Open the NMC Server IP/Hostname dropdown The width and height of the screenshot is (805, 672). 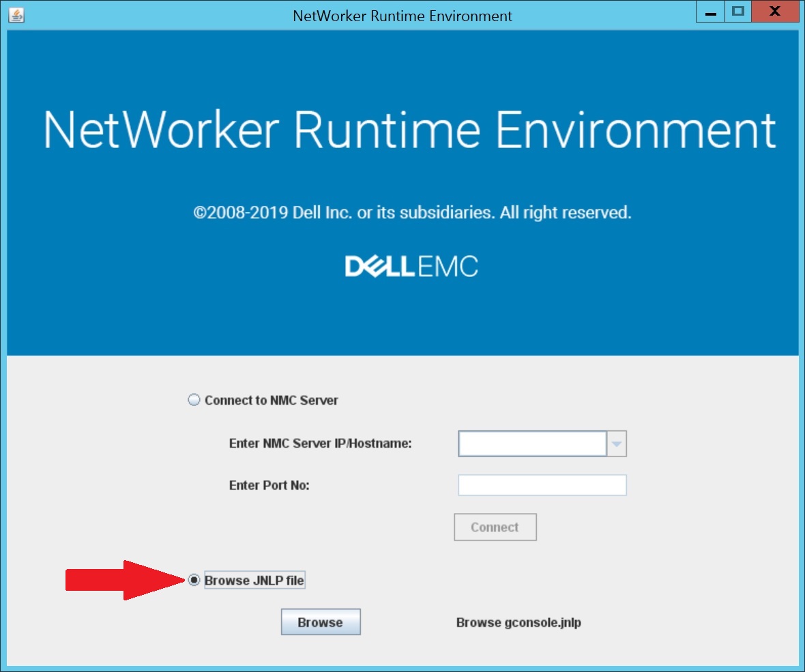coord(617,443)
